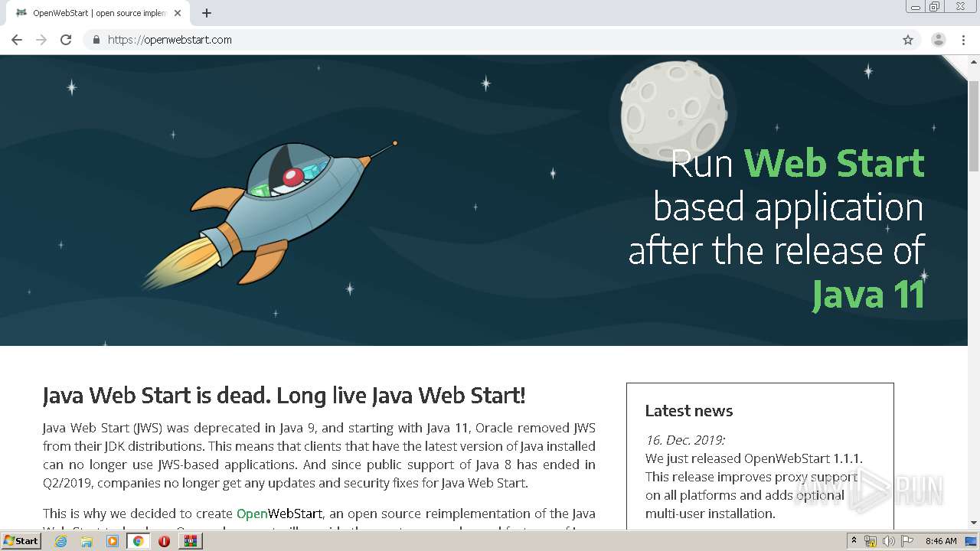Open the Windows Start menu
980x551 pixels.
click(x=21, y=541)
